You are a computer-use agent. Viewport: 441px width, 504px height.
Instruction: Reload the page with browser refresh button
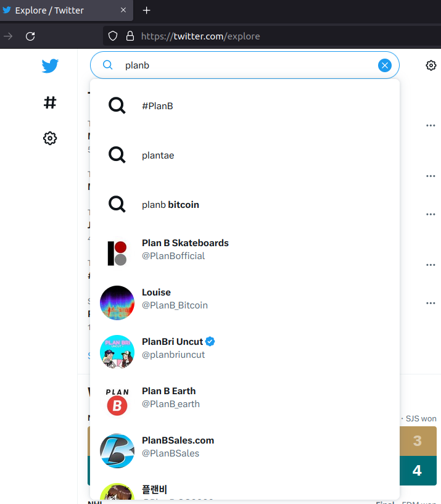pyautogui.click(x=30, y=36)
